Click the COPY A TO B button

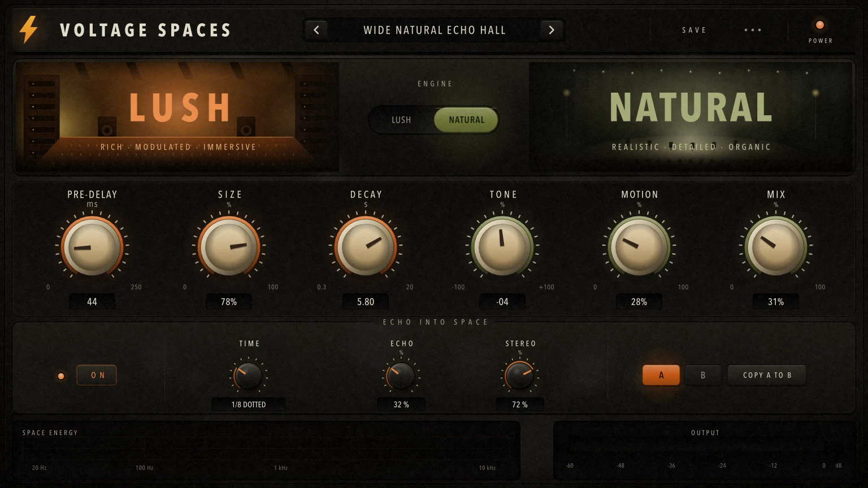pos(767,375)
